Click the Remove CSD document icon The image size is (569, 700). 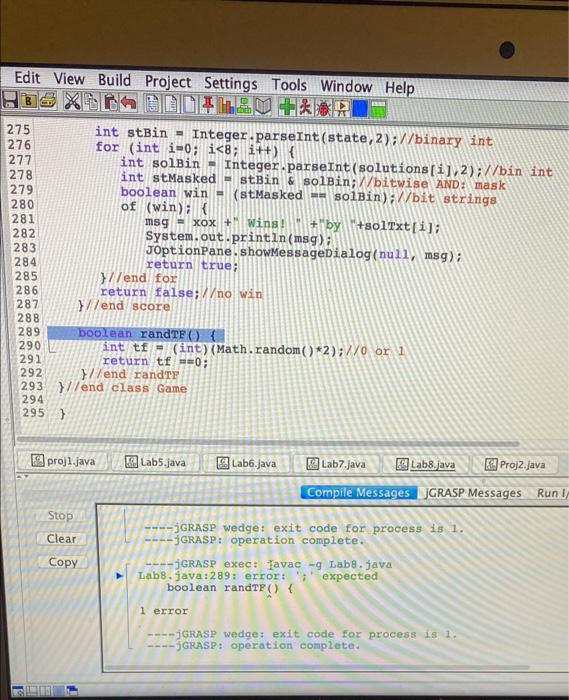[x=171, y=104]
